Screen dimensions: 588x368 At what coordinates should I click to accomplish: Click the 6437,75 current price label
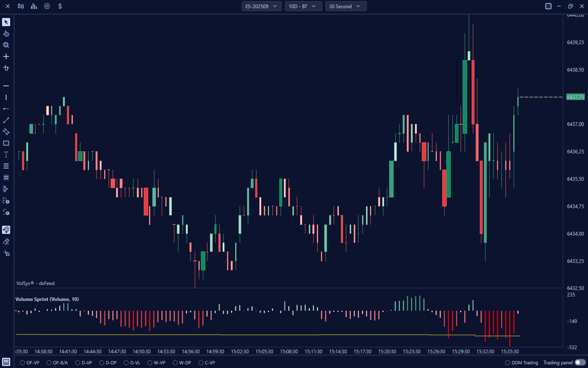coord(575,97)
